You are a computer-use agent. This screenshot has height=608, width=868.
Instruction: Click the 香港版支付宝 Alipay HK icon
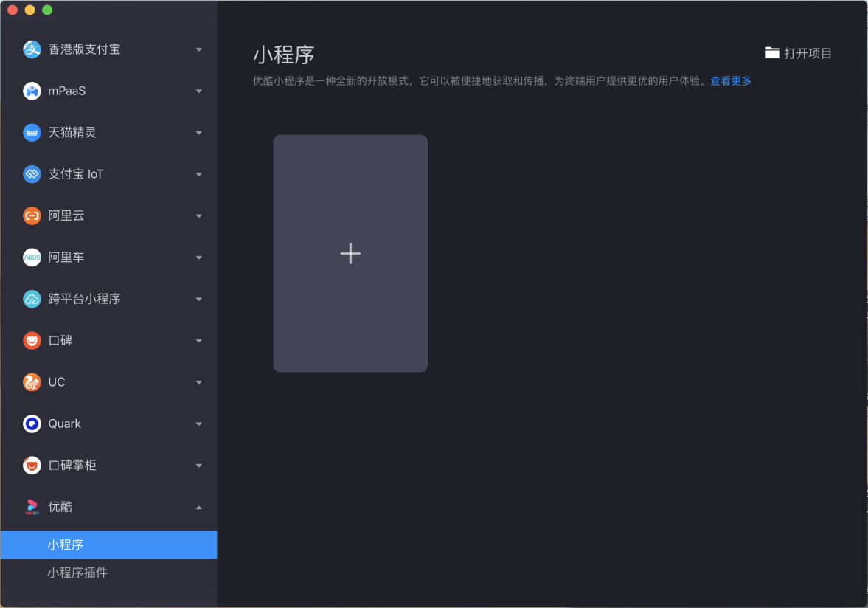click(32, 49)
